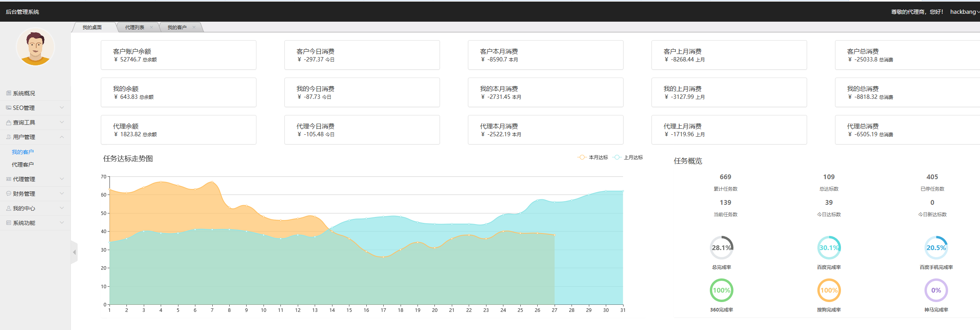Collapse the 用户管理 menu chevron
Screen dimensions: 980x330
tap(62, 137)
